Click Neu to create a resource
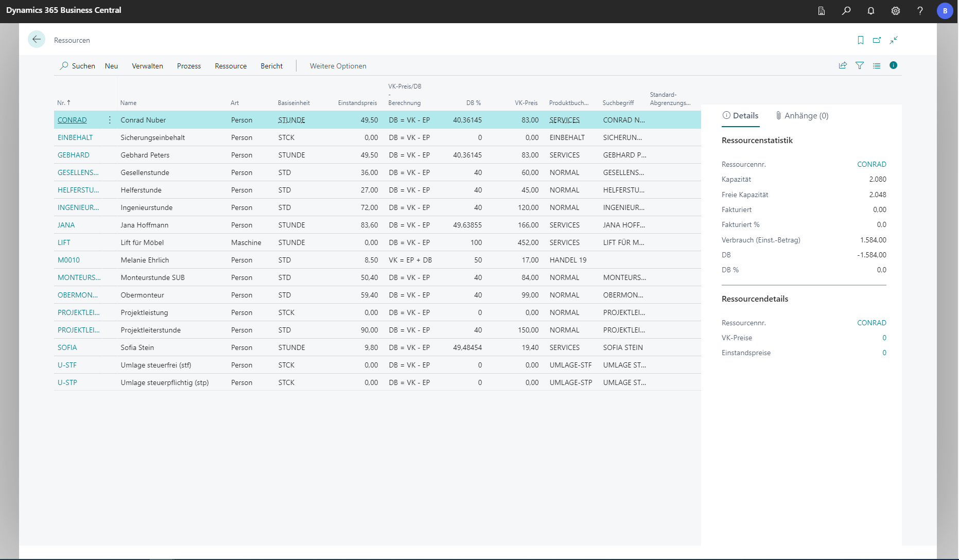The height and width of the screenshot is (560, 959). click(111, 66)
